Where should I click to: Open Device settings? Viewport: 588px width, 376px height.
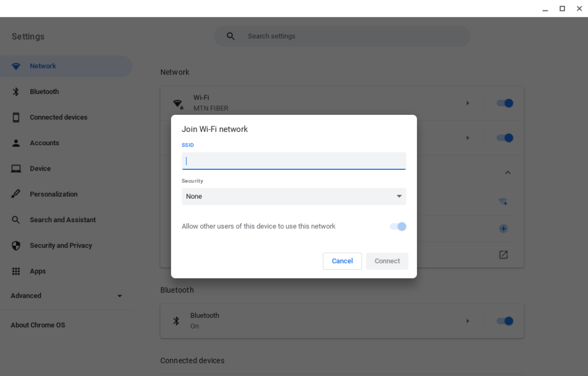66,169
